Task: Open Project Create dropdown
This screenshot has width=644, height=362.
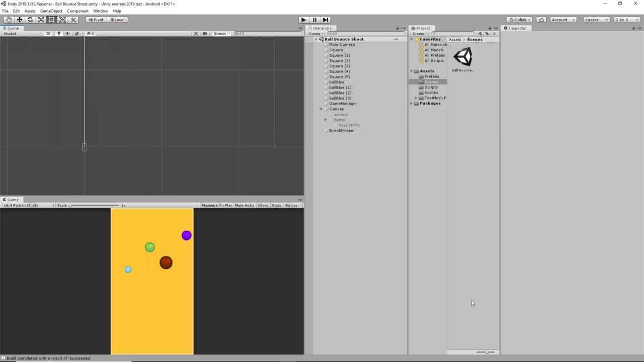Action: (420, 34)
